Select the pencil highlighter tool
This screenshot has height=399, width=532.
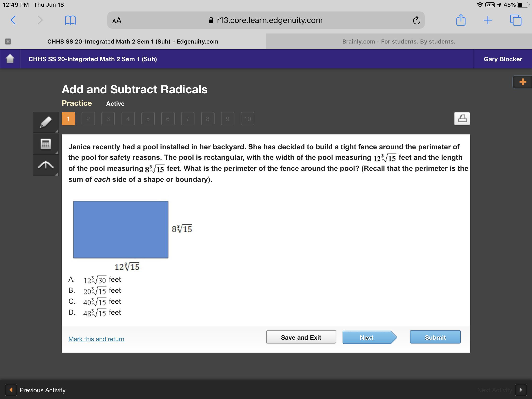46,122
